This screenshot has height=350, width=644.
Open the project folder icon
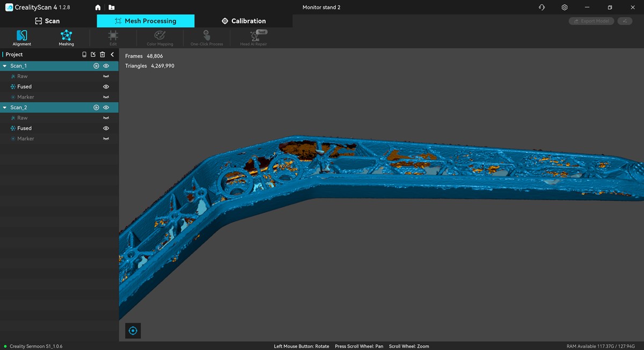(111, 8)
